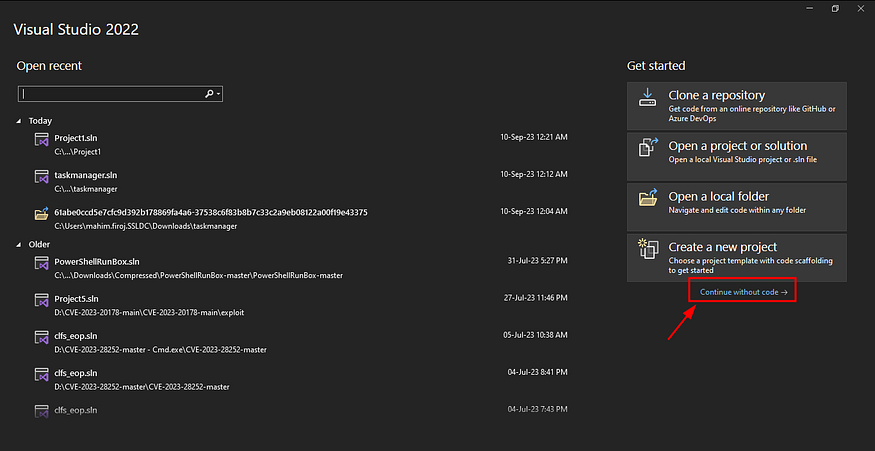
Task: Click the Clone a repository card
Action: pyautogui.click(x=737, y=106)
